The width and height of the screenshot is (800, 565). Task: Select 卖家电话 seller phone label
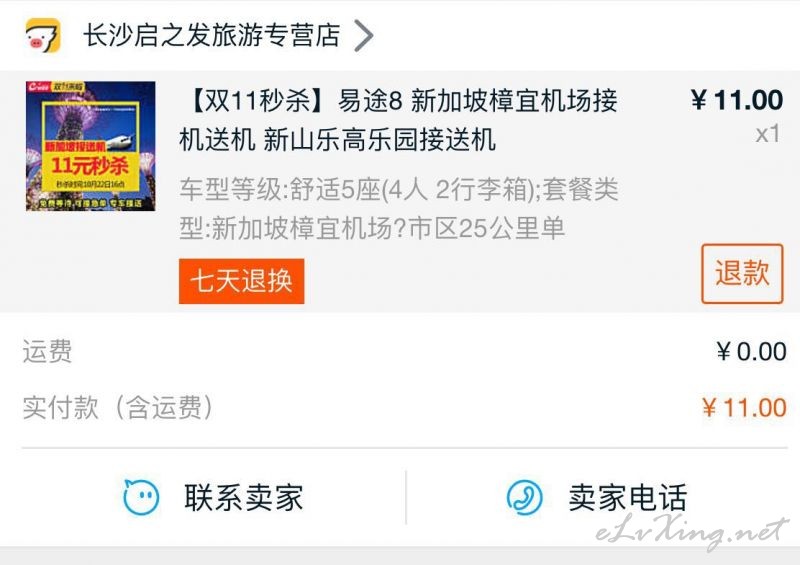(x=628, y=498)
